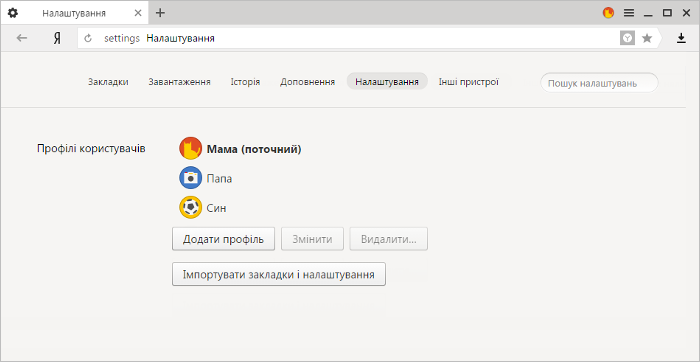The height and width of the screenshot is (362, 700).
Task: Click the Син profile soccer ball avatar
Action: coord(191,208)
